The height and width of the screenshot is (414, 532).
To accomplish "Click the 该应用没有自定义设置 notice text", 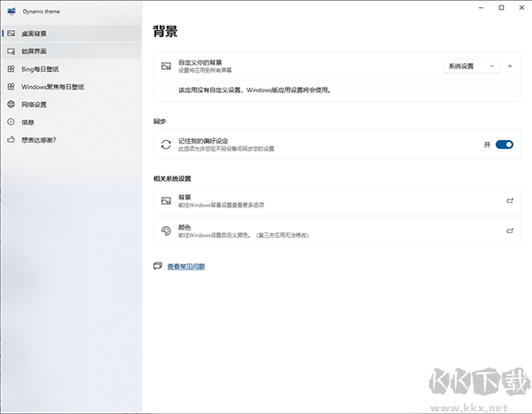I will pos(254,90).
